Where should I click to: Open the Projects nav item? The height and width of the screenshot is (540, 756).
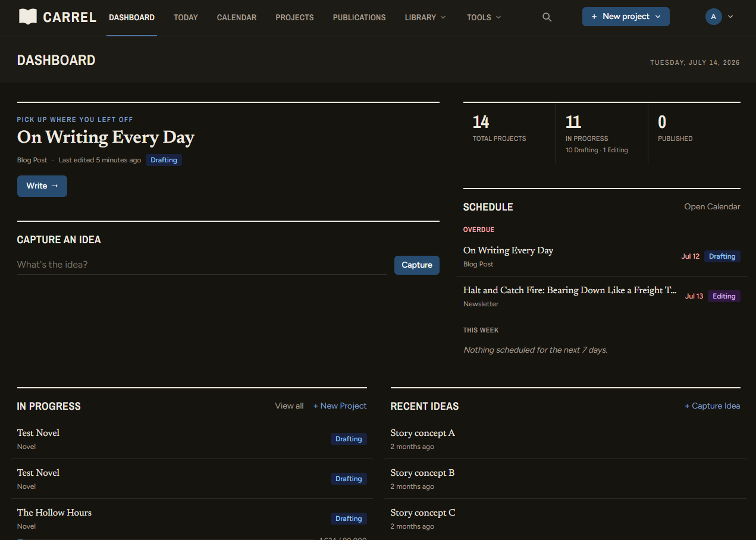pos(294,17)
